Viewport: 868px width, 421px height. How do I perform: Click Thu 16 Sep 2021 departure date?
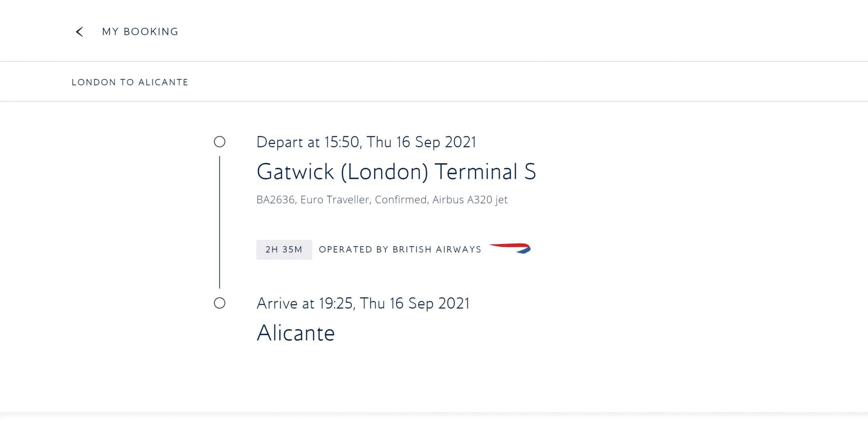pos(421,142)
